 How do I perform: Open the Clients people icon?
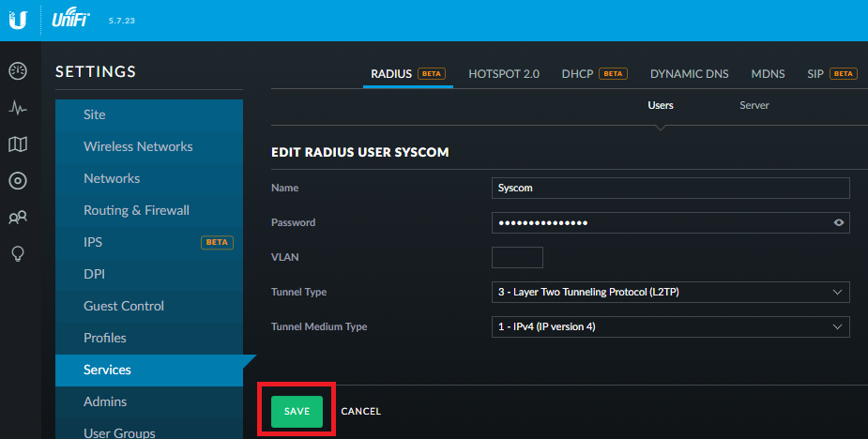point(18,217)
